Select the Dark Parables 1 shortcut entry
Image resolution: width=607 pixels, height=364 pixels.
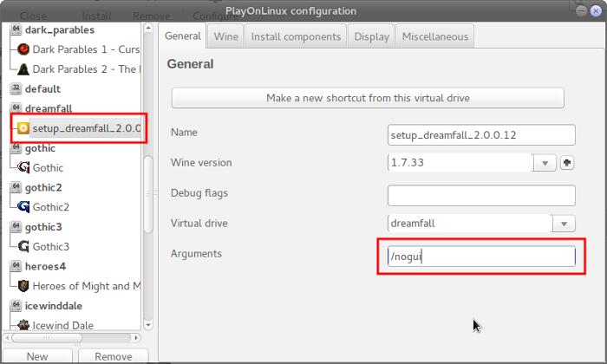coord(86,49)
